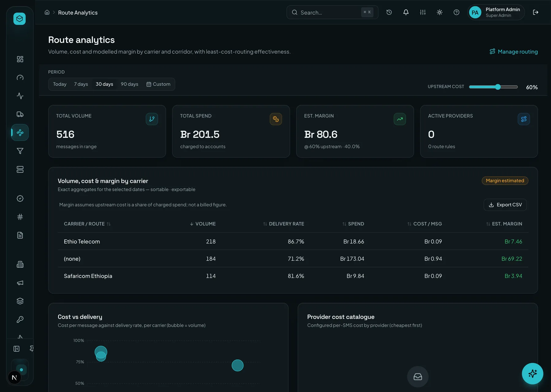Viewport: 551px width, 392px height.
Task: Go to home breadcrumb icon
Action: [47, 12]
